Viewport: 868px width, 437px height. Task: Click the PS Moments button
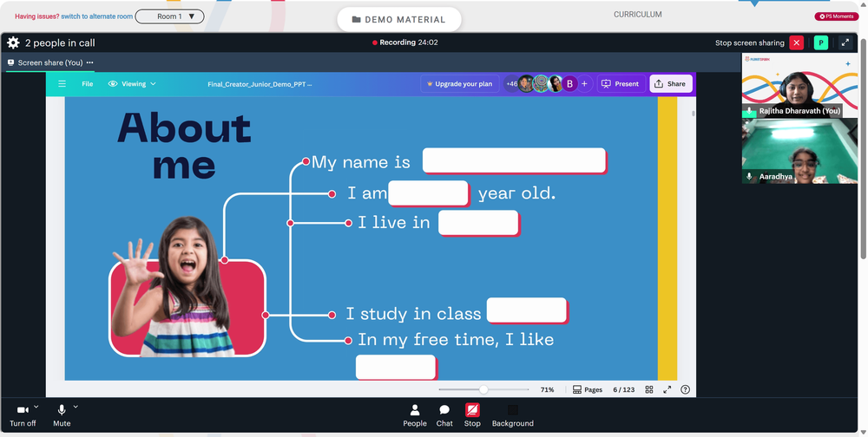837,16
